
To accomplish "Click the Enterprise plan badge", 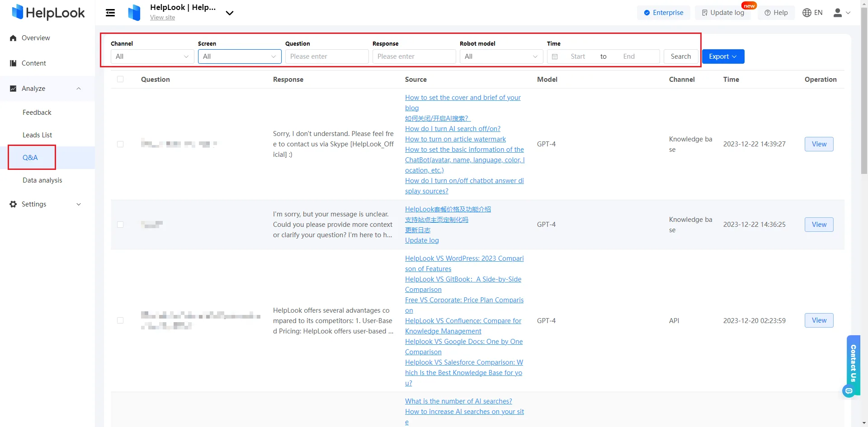I will point(664,13).
